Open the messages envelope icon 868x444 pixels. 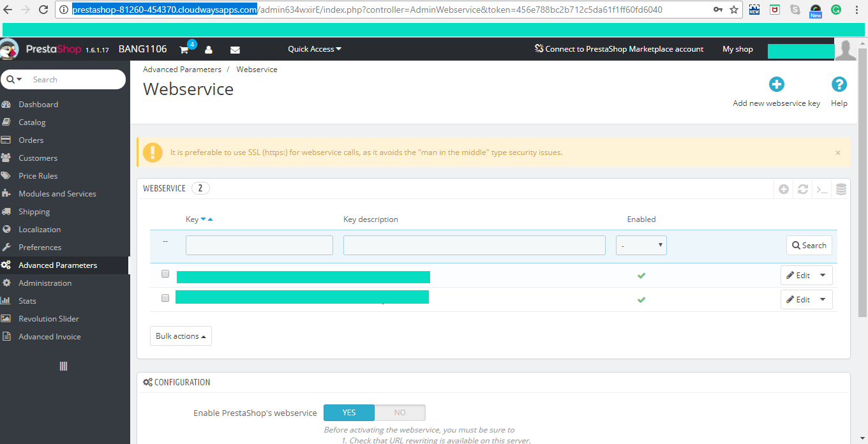[235, 49]
